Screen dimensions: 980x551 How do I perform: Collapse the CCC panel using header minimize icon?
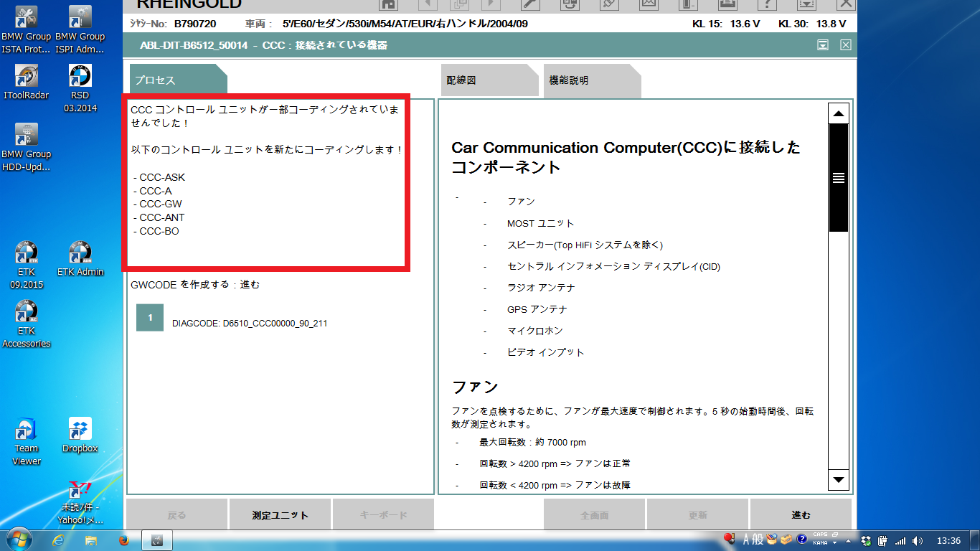[823, 45]
